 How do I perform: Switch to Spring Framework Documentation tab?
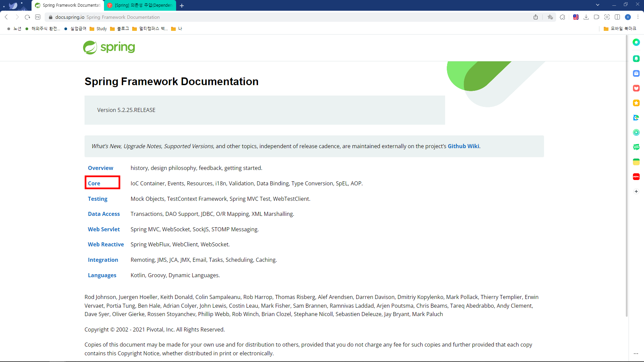[x=68, y=5]
